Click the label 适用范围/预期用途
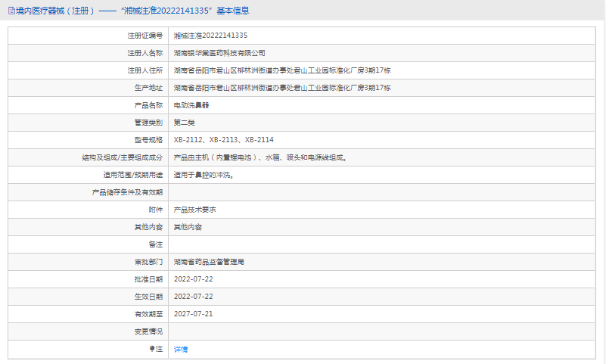606x364 pixels. [133, 175]
